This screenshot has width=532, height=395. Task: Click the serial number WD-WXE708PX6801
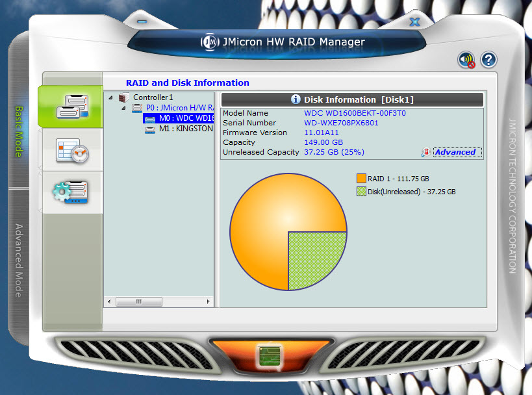click(341, 123)
